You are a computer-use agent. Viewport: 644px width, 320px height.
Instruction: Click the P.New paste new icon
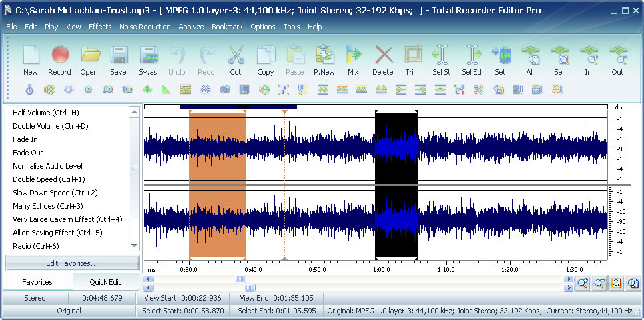324,55
